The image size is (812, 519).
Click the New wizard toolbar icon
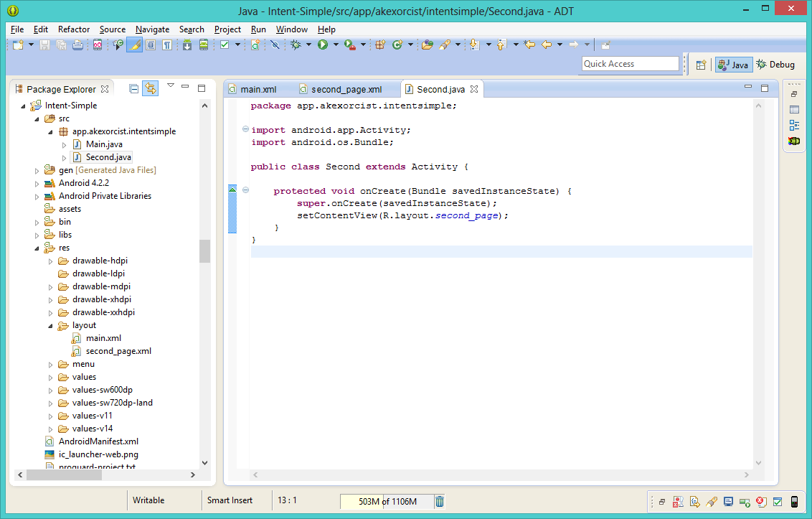pos(18,45)
